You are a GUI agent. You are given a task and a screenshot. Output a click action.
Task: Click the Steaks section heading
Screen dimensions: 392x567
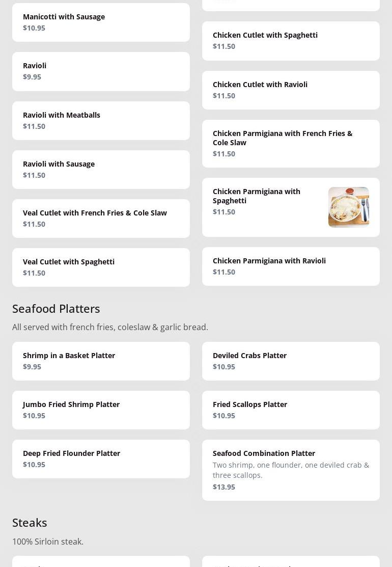[30, 522]
